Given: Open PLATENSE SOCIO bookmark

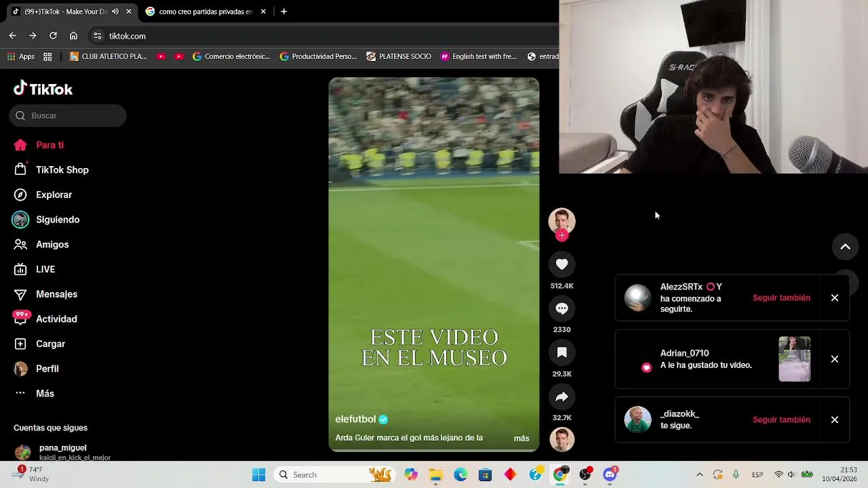Looking at the screenshot, I should (399, 56).
